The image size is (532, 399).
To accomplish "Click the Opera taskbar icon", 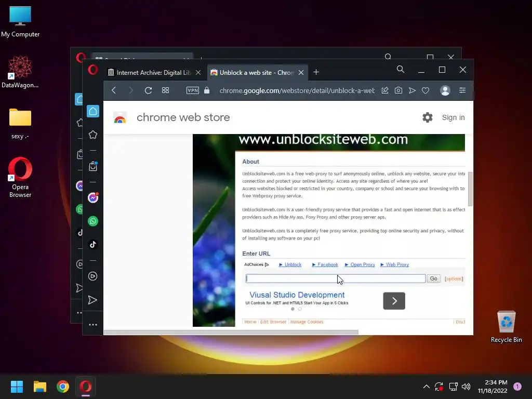I will 86,387.
